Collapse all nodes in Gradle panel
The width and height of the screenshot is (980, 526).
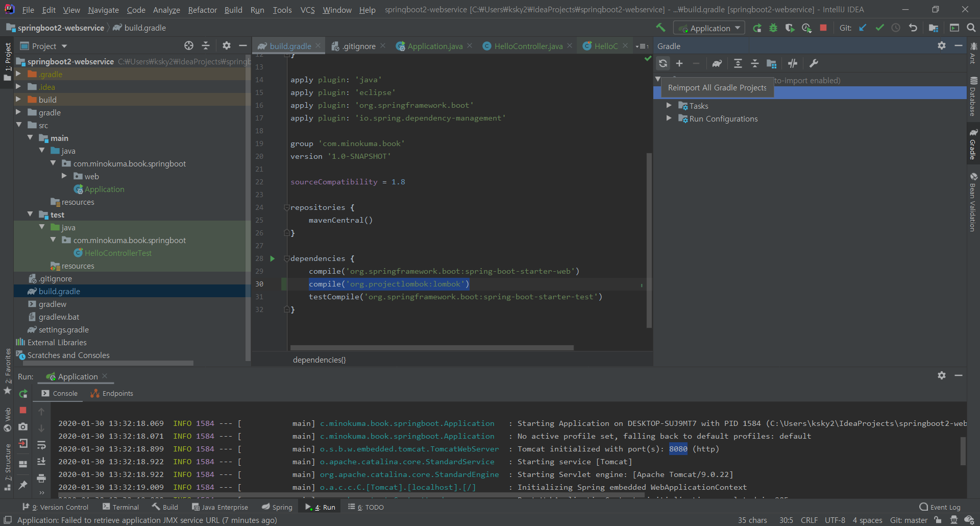[x=755, y=63]
